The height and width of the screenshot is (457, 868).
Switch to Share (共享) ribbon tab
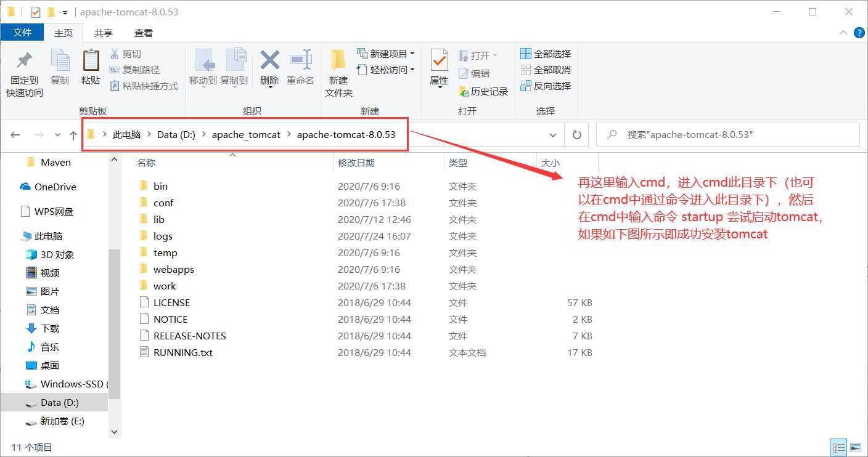(x=104, y=33)
